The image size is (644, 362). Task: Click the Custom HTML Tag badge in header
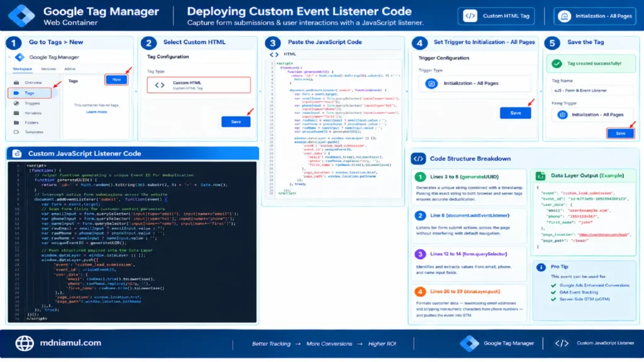[x=496, y=16]
